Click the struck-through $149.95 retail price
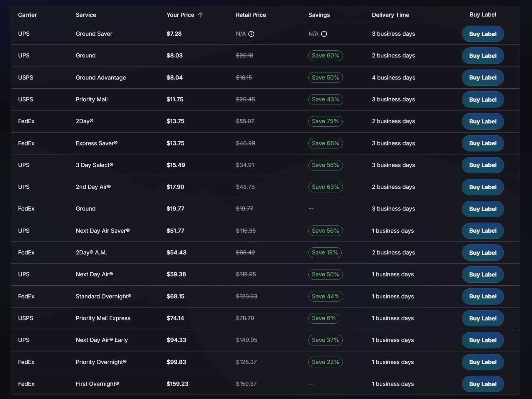The height and width of the screenshot is (399, 532). tap(247, 340)
